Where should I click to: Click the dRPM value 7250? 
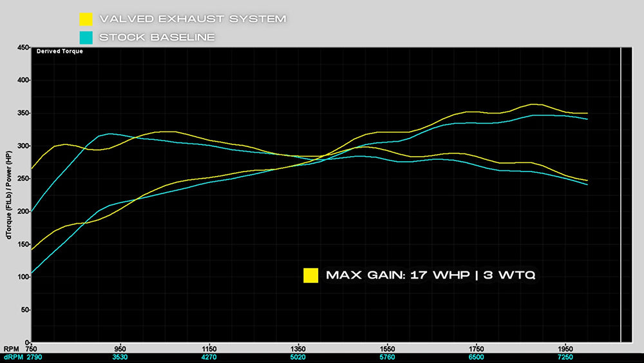point(565,357)
